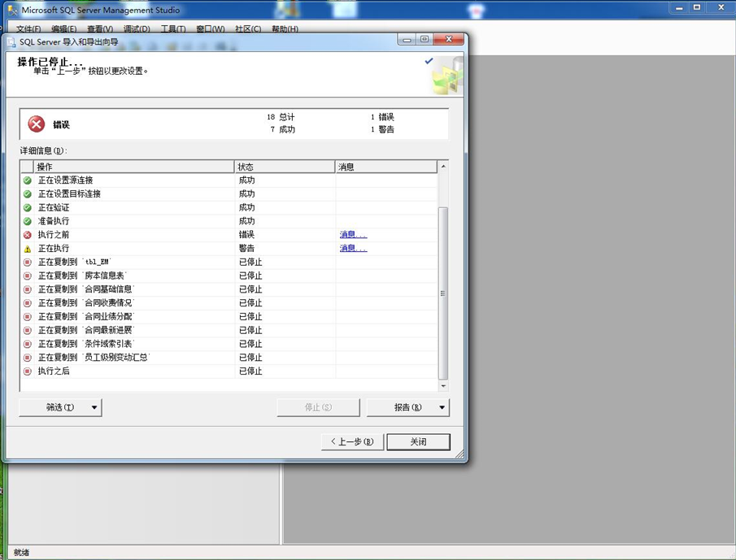Click success icon of 正在验证 row
This screenshot has width=736, height=560.
[x=27, y=207]
